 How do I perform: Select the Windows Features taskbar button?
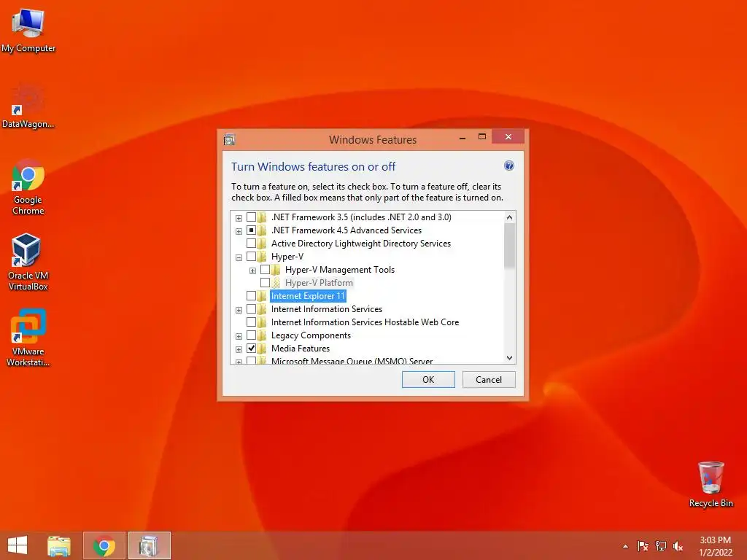click(x=149, y=545)
